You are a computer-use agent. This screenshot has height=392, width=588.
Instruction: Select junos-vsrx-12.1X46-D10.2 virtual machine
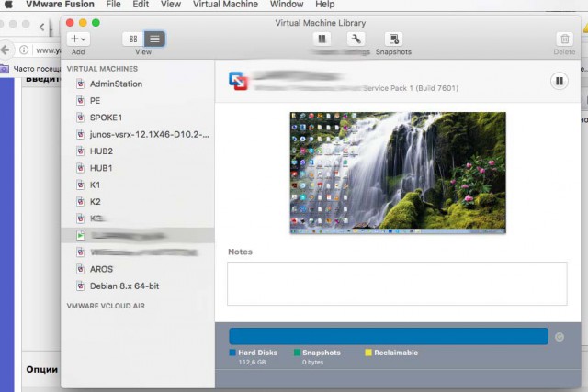[138, 134]
